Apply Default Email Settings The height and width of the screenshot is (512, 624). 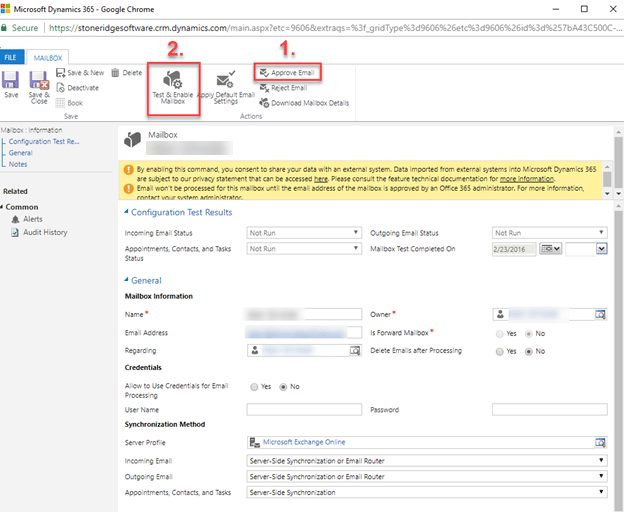click(226, 87)
